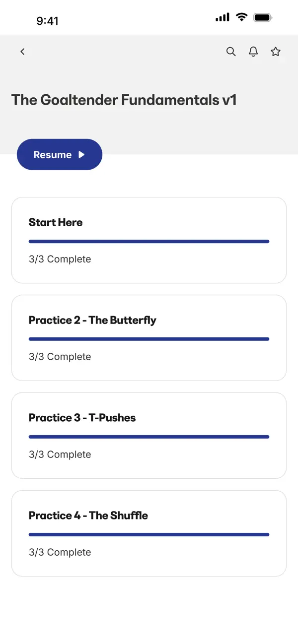Screen dimensions: 298x644
Task: Open Practice 3 - T-Pushes module
Action: pos(149,436)
